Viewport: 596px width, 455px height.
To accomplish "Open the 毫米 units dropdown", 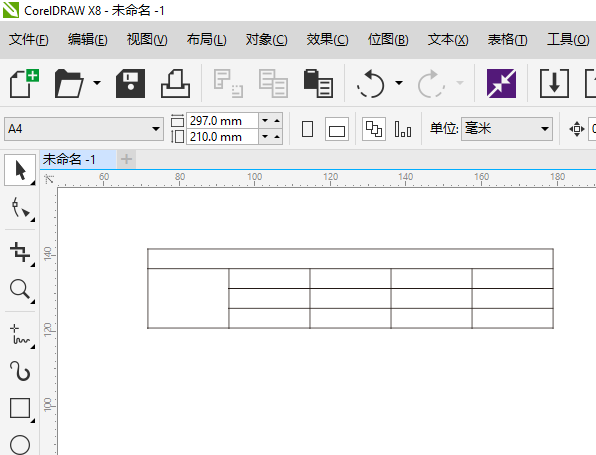I will 507,129.
